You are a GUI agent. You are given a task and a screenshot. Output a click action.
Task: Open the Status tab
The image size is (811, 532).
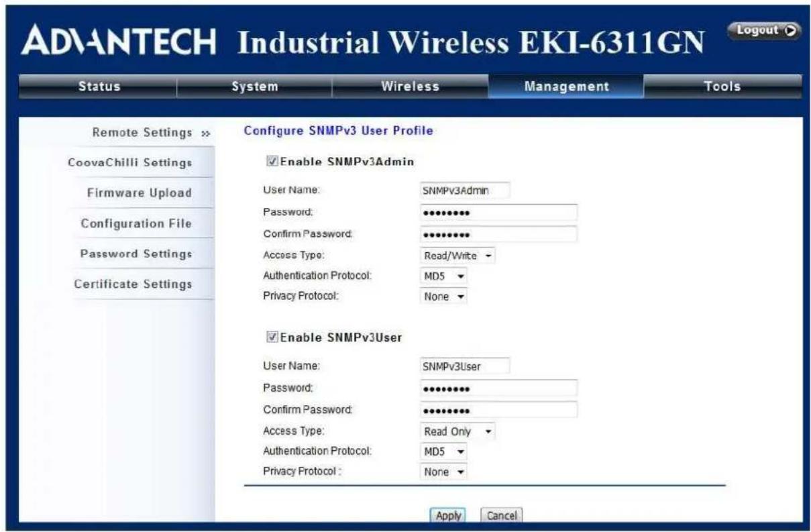pos(99,87)
